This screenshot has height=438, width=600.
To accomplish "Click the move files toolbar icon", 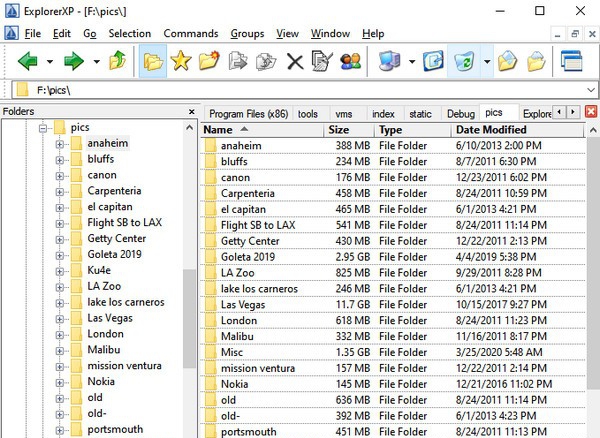I will 266,61.
